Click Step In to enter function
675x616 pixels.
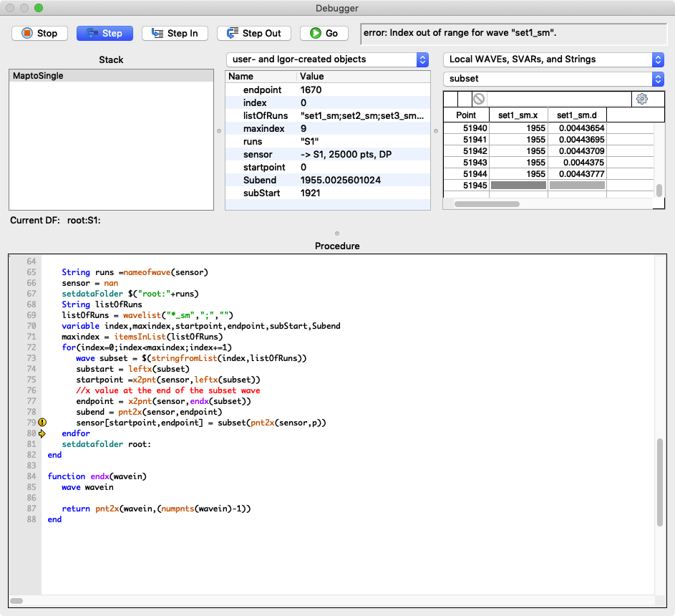tap(175, 33)
